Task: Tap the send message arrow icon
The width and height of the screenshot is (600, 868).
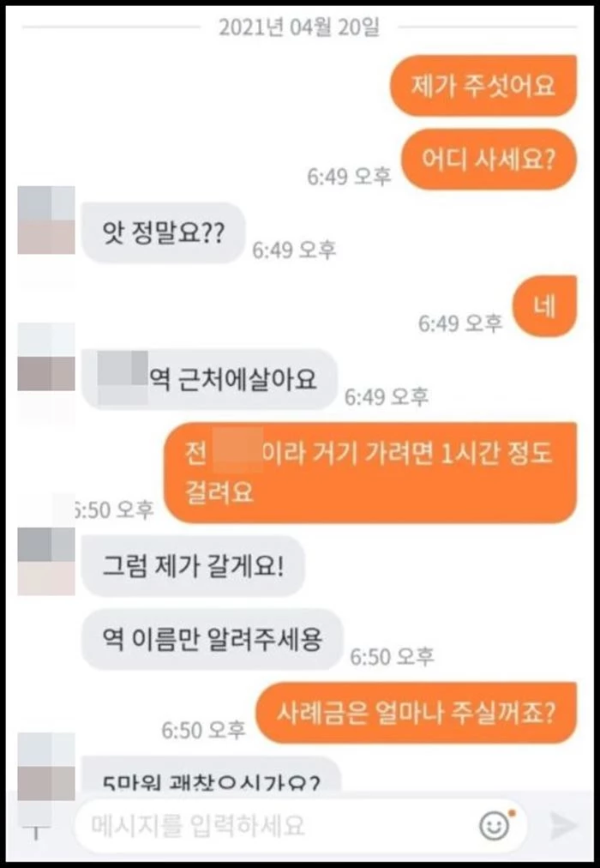Action: click(x=565, y=825)
